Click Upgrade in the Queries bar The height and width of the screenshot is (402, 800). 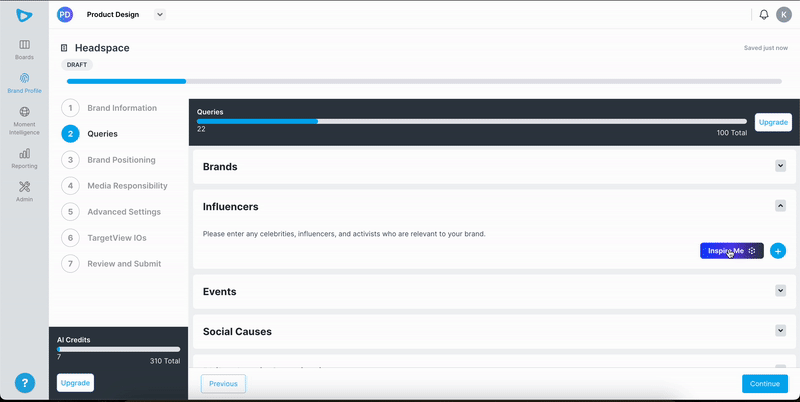(x=773, y=122)
